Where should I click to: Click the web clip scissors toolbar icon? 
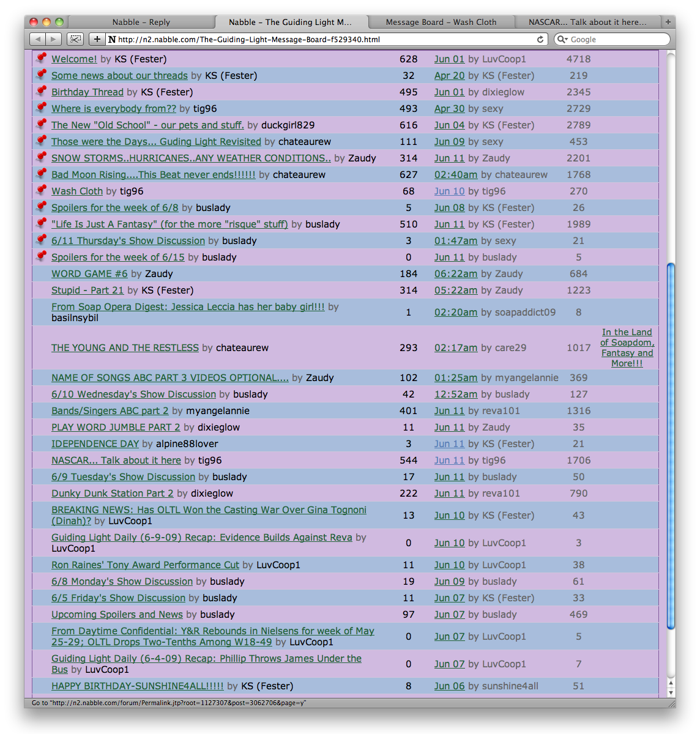75,39
